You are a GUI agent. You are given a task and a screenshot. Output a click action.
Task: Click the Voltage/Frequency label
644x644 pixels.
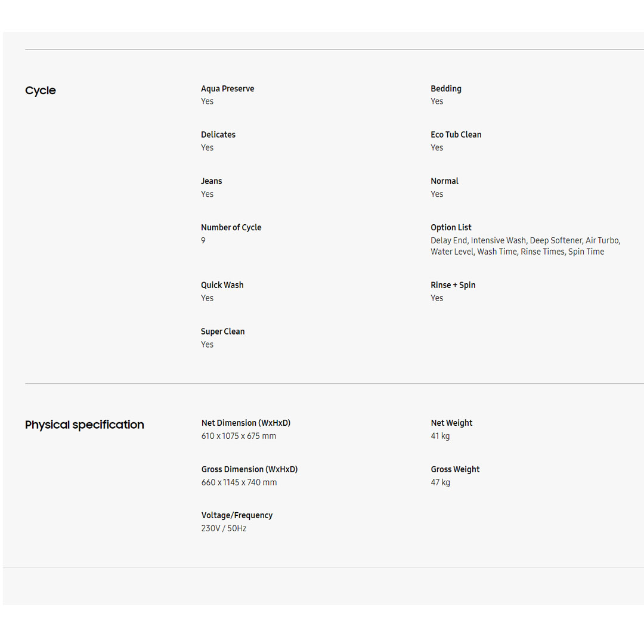point(237,515)
